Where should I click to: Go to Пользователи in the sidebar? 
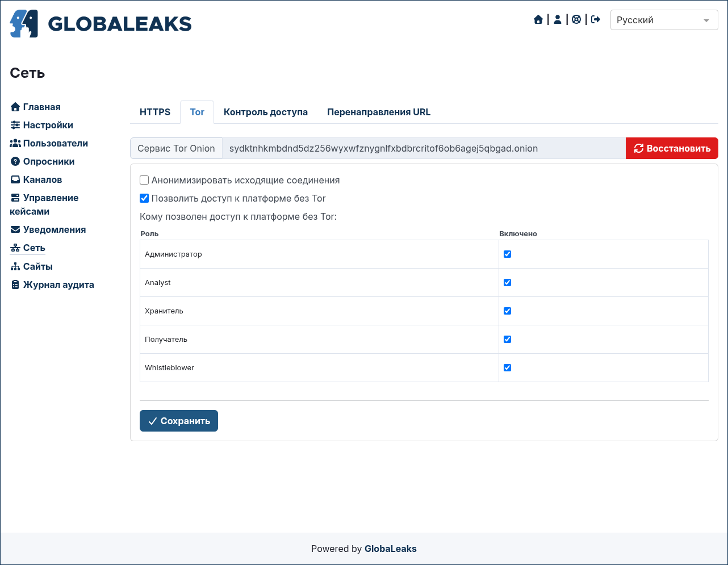(56, 143)
